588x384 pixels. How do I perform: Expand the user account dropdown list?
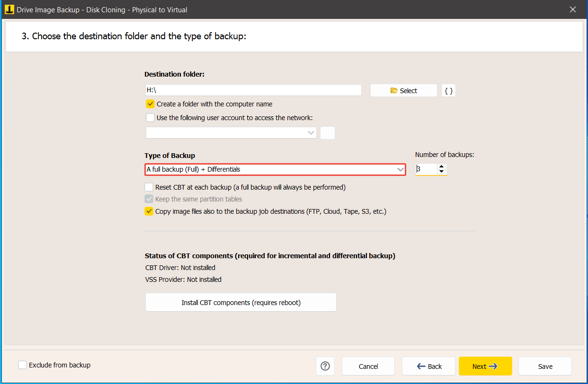tap(312, 133)
